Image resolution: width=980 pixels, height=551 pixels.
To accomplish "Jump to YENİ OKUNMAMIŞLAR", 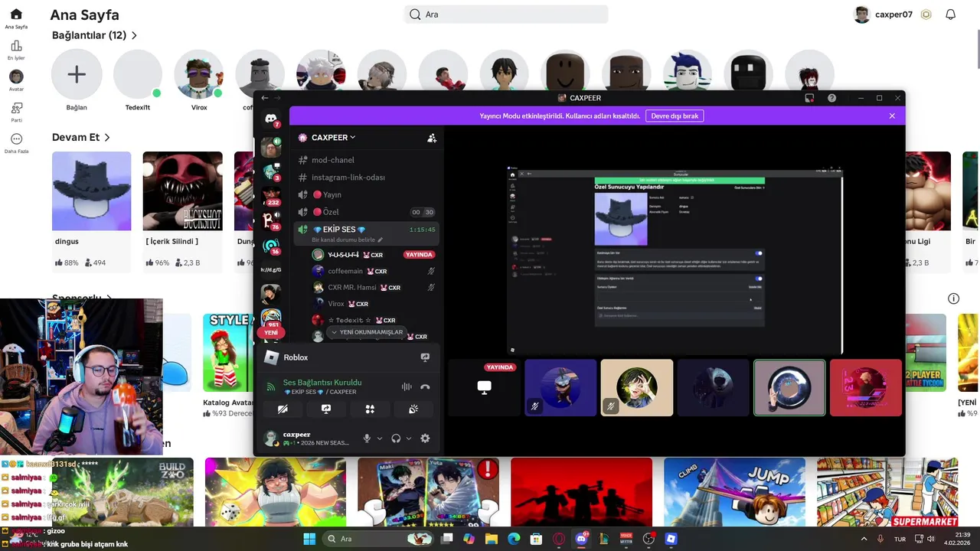I will (x=367, y=332).
